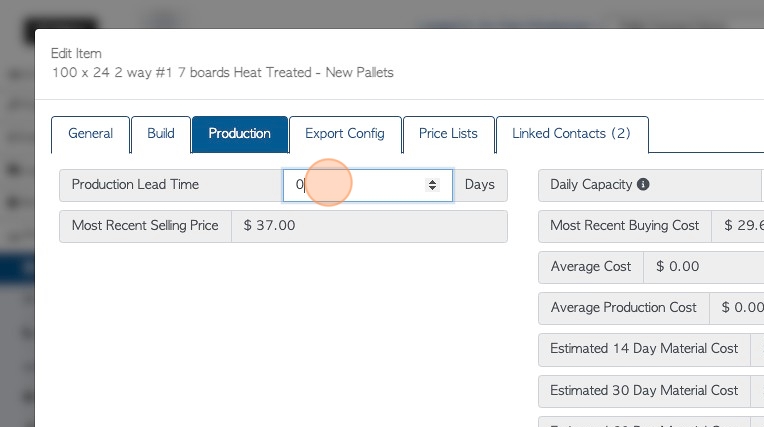Viewport: 764px width, 427px height.
Task: Click the Daily Capacity label
Action: 591,185
